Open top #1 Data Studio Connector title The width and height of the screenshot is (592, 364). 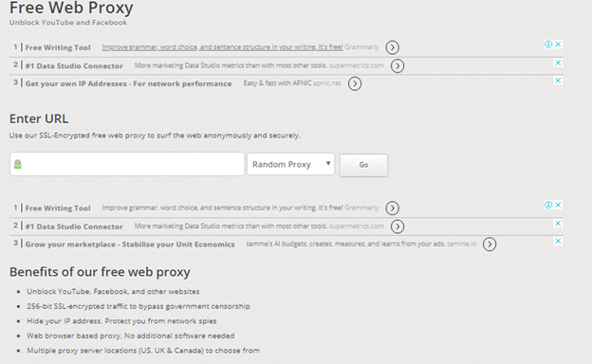[x=74, y=66]
